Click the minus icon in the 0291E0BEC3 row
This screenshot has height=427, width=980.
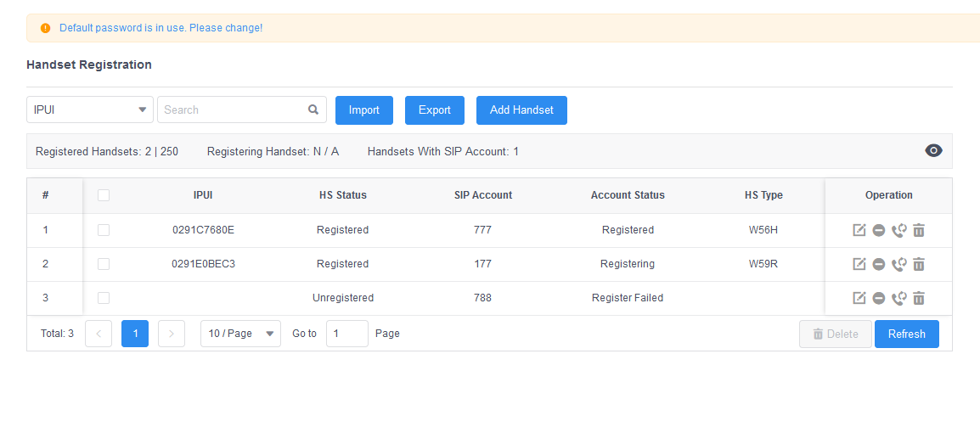click(x=879, y=264)
